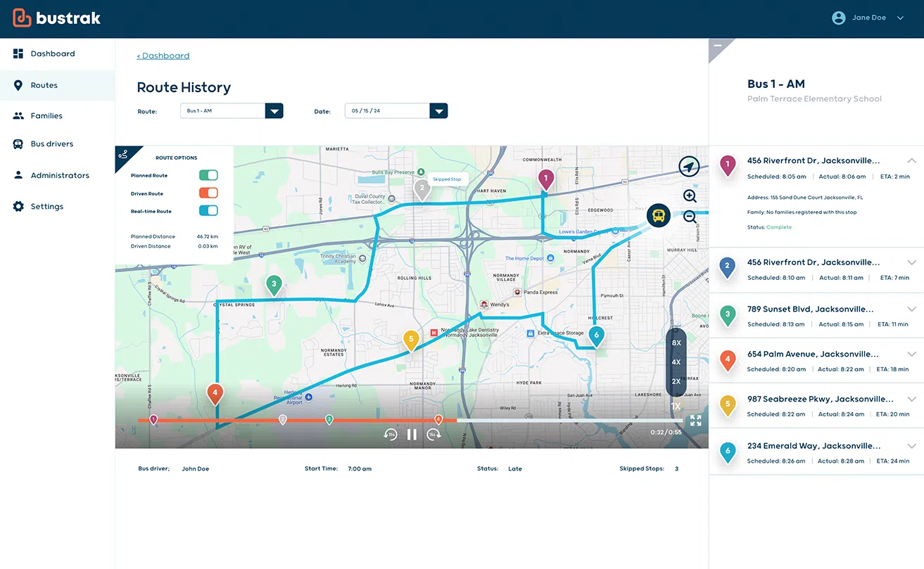This screenshot has width=924, height=569.
Task: Click Palm Terrace Elementary School subtitle
Action: (x=814, y=99)
